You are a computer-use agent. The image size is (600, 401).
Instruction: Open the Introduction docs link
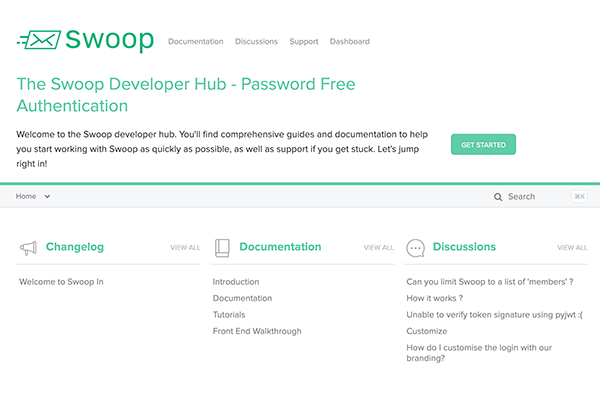pyautogui.click(x=236, y=282)
